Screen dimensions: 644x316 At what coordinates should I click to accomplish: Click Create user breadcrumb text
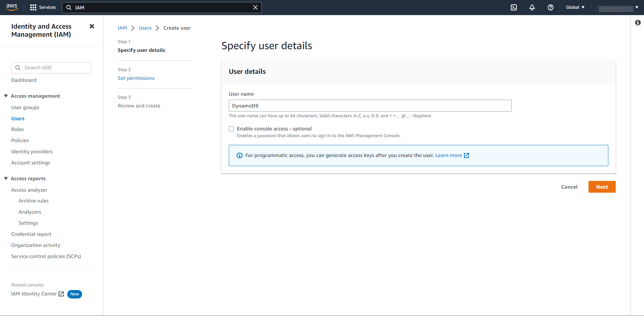pyautogui.click(x=177, y=28)
